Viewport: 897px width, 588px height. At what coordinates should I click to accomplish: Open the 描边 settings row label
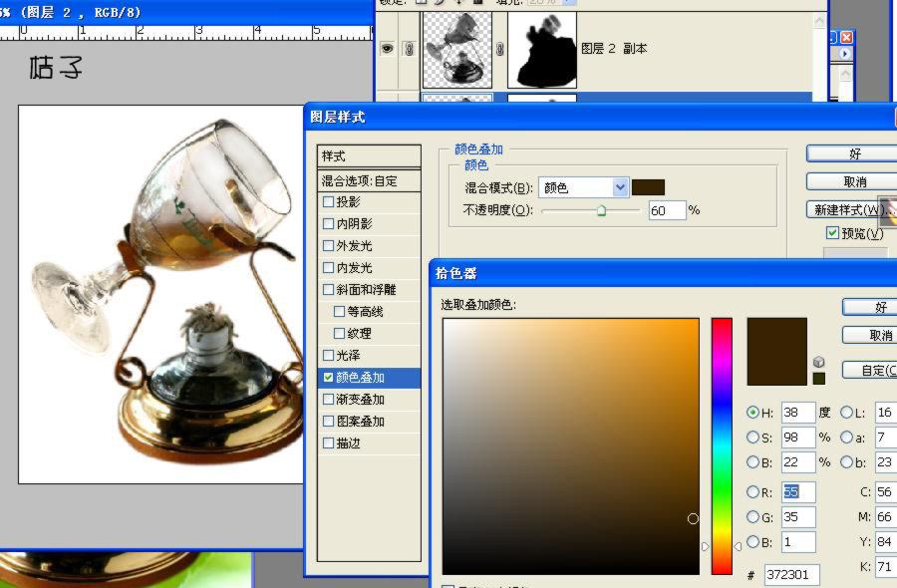[349, 443]
